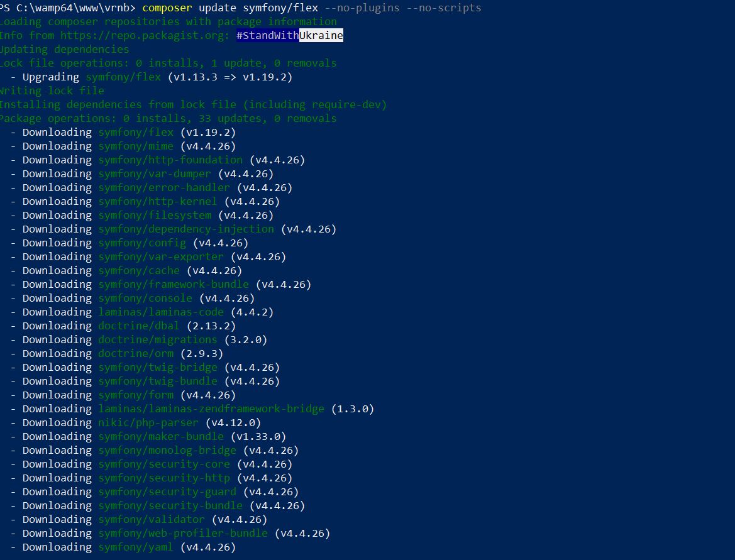Click the 'C:\wamp64\www\vrnb>' prompt path
Image resolution: width=735 pixels, height=560 pixels.
(x=76, y=8)
